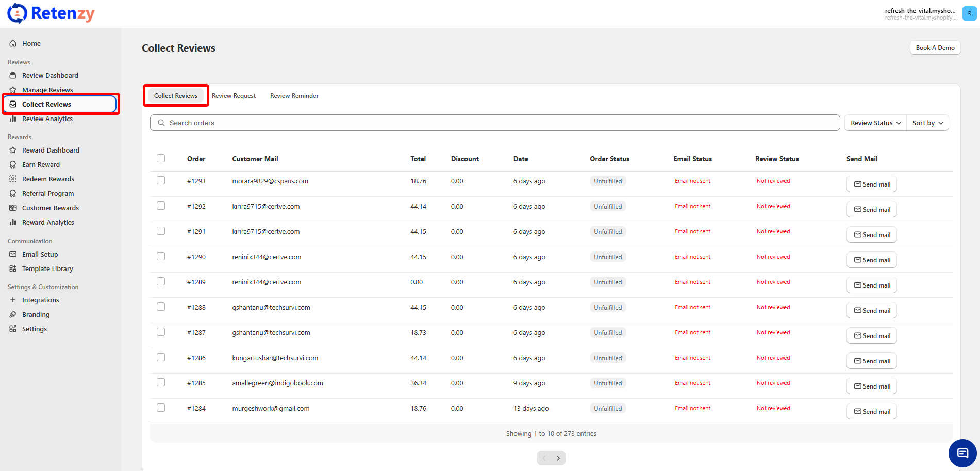
Task: Switch to the Review Reminder tab
Action: coord(294,96)
